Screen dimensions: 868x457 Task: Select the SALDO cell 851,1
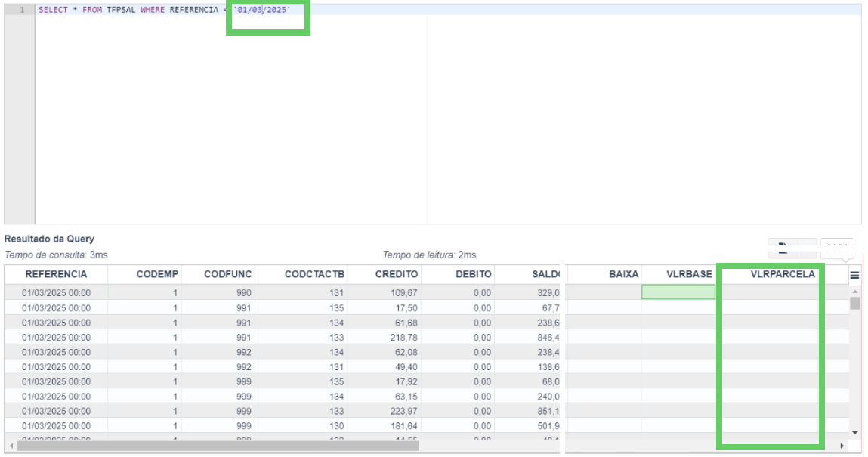pyautogui.click(x=527, y=411)
